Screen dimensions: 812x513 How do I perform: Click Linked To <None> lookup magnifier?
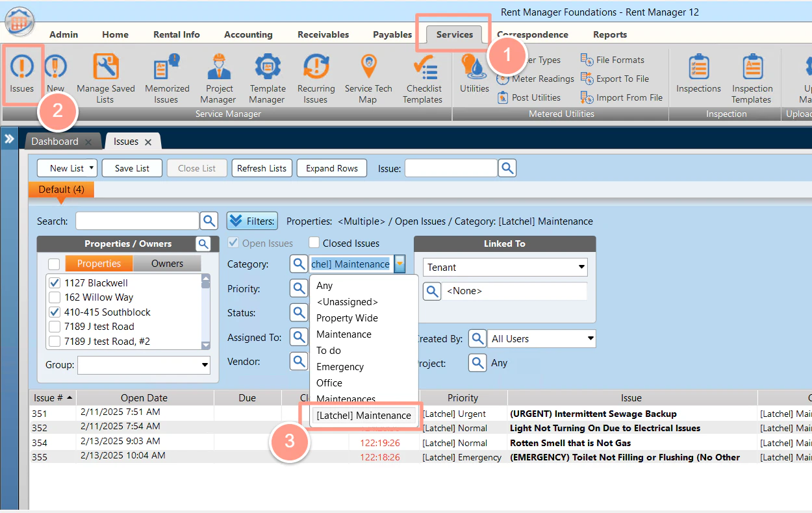click(432, 291)
